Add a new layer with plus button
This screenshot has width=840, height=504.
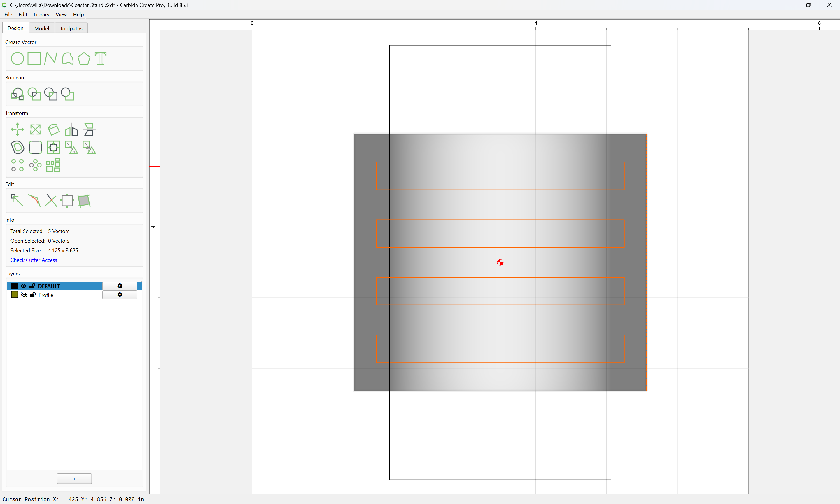(74, 479)
